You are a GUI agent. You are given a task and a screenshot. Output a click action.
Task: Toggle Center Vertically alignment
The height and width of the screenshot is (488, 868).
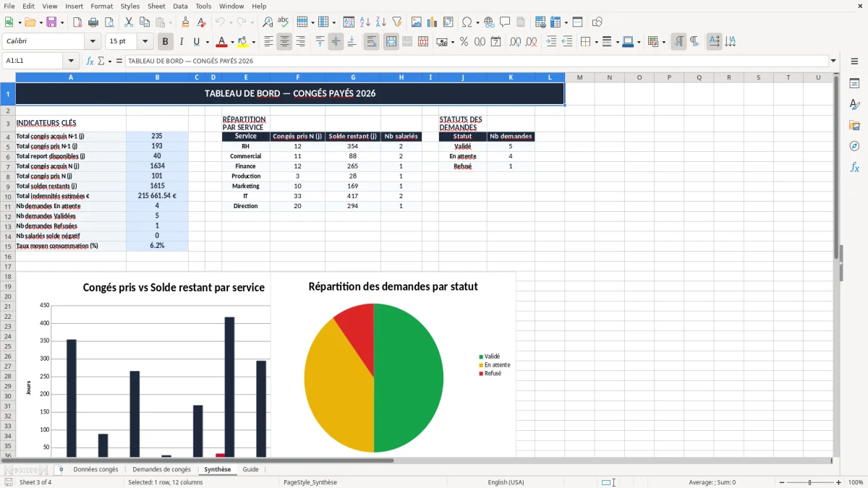point(336,42)
